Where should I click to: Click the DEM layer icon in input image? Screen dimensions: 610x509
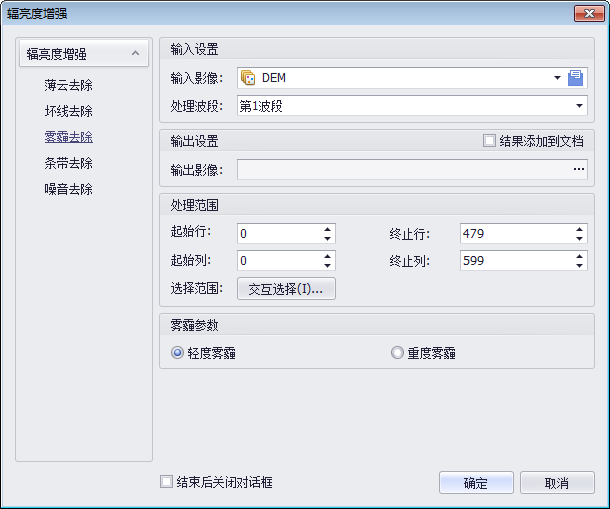pyautogui.click(x=248, y=78)
